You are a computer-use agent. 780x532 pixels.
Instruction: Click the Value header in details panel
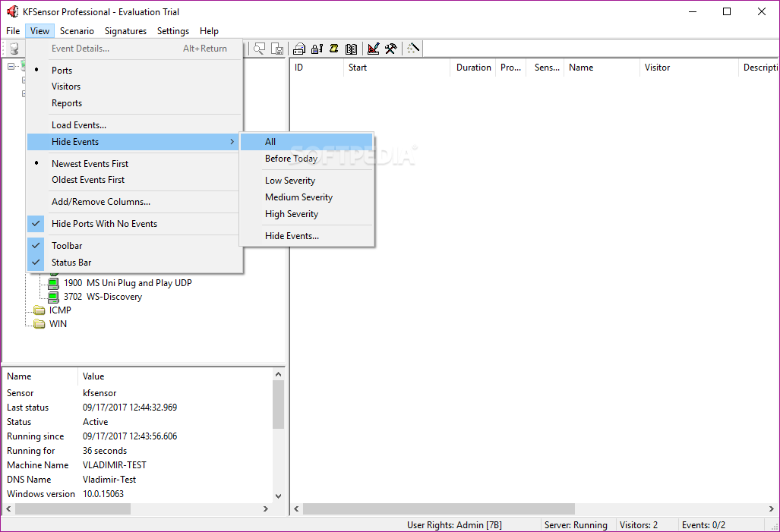175,376
